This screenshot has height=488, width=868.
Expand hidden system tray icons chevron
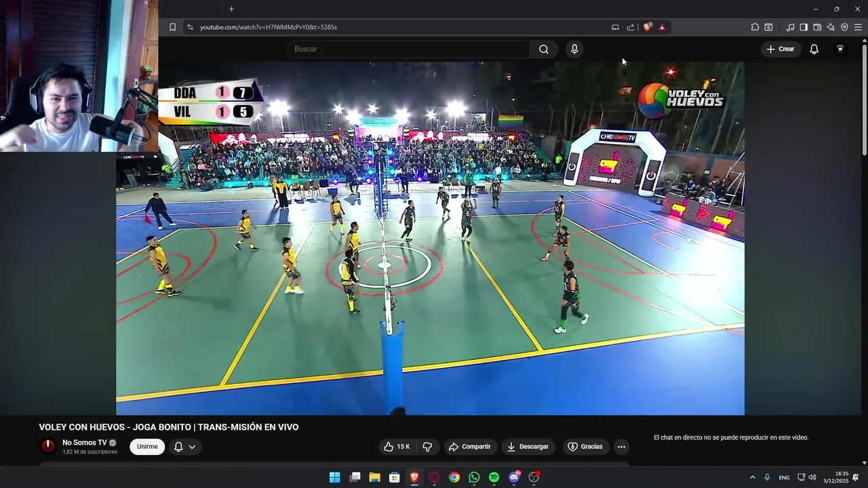[x=752, y=477]
